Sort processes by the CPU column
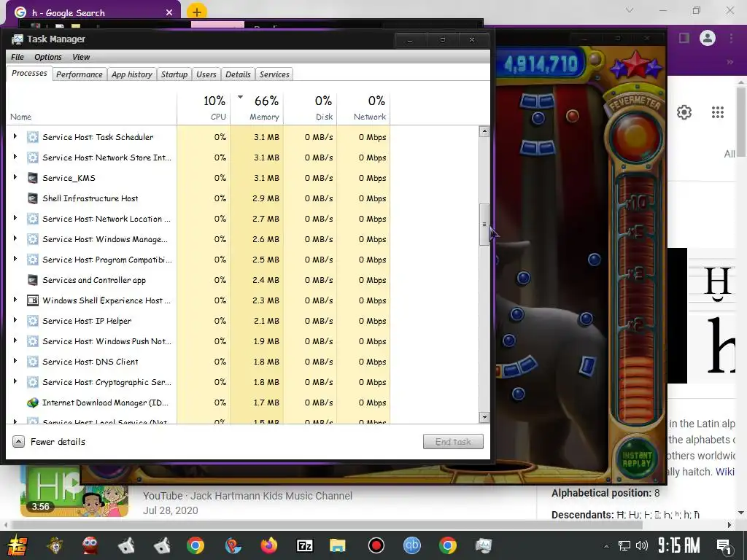This screenshot has width=747, height=560. tap(204, 109)
